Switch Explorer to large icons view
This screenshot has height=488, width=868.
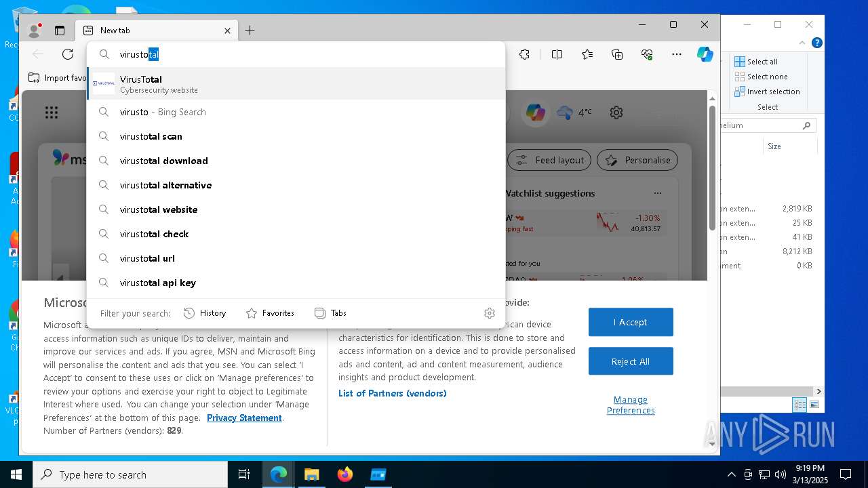[x=814, y=405]
